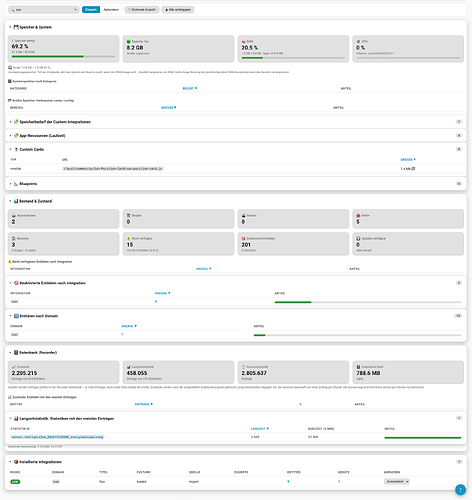The height and width of the screenshot is (500, 472).
Task: Click the 'Updates verfügbar' icon
Action: point(359,238)
